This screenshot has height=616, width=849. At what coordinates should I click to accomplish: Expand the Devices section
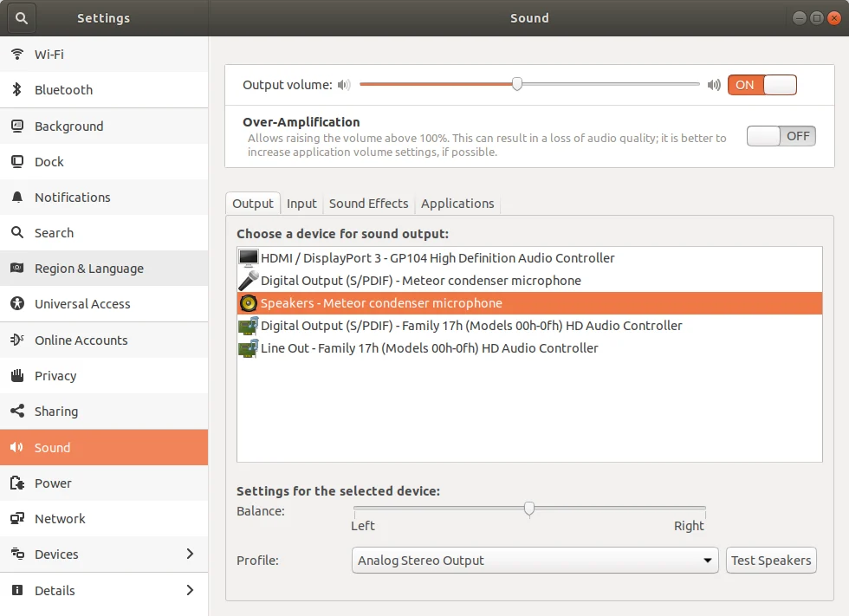[190, 554]
